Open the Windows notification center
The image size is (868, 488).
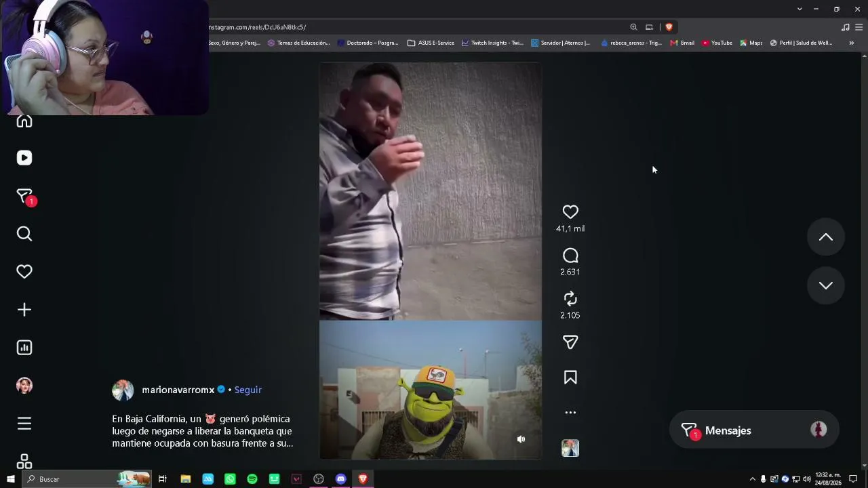pos(853,479)
